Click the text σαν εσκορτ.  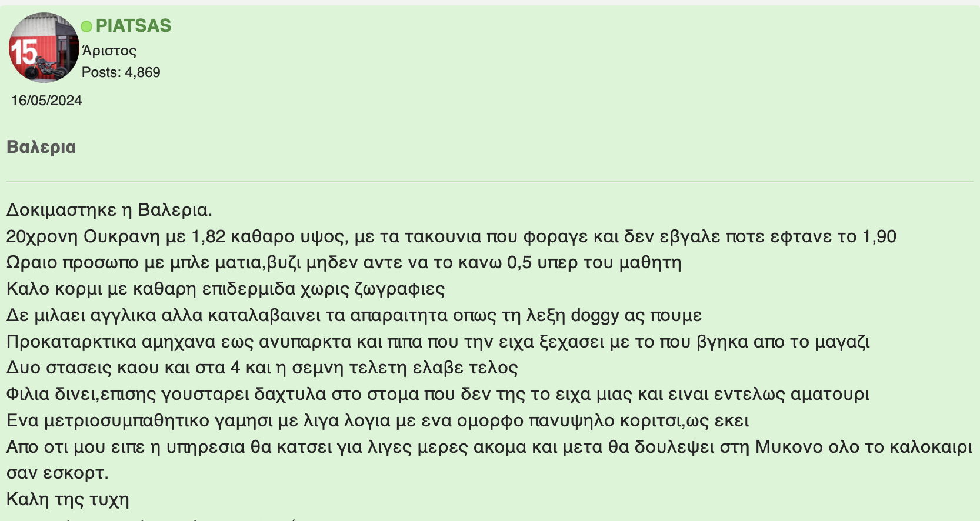click(58, 473)
